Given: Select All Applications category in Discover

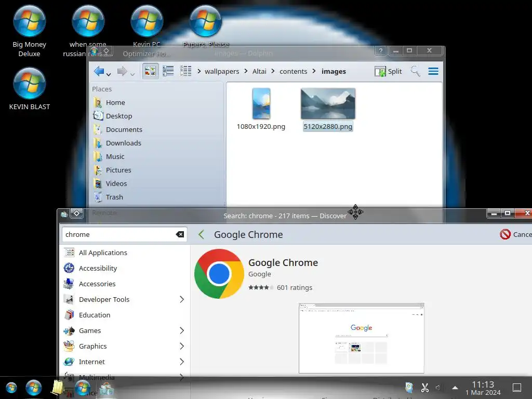Looking at the screenshot, I should tap(125, 253).
